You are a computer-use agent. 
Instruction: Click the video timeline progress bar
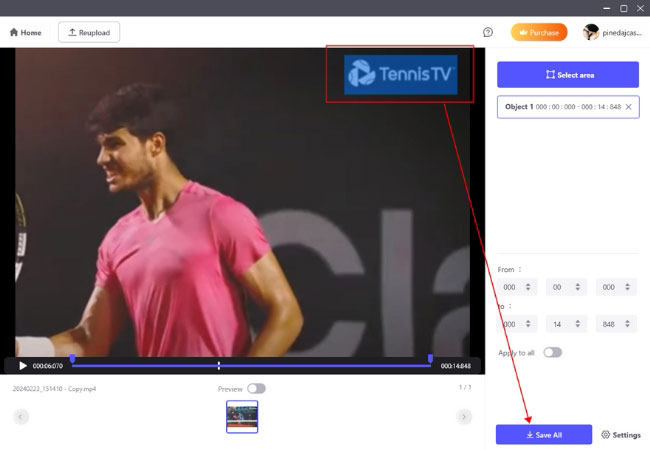pyautogui.click(x=250, y=366)
